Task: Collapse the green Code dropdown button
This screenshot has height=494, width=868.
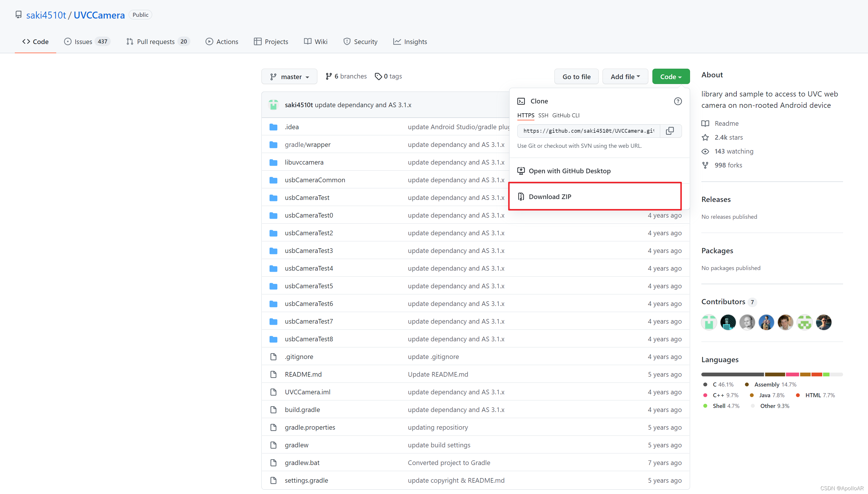Action: click(671, 77)
